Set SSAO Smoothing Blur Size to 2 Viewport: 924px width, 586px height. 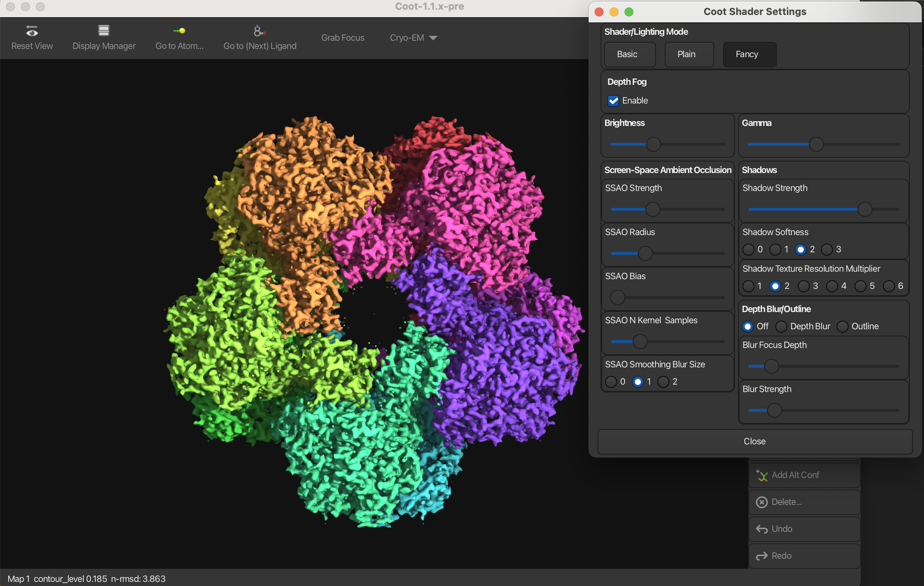click(x=663, y=382)
